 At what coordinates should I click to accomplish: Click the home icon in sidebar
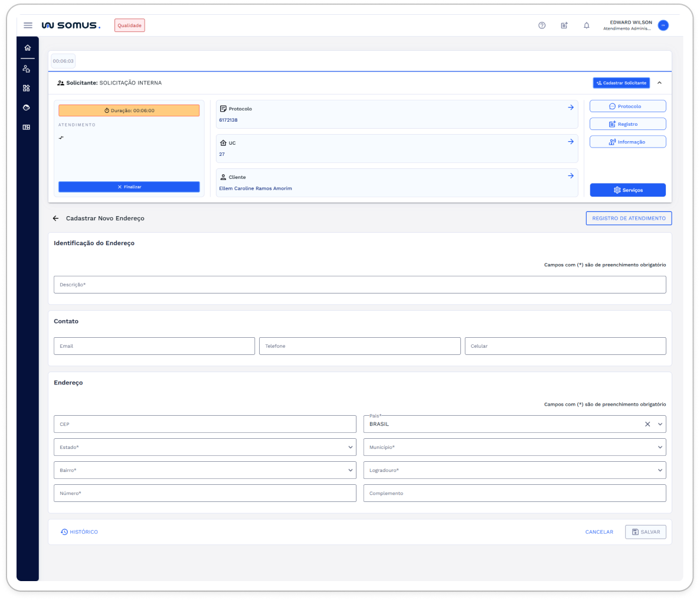tap(27, 48)
